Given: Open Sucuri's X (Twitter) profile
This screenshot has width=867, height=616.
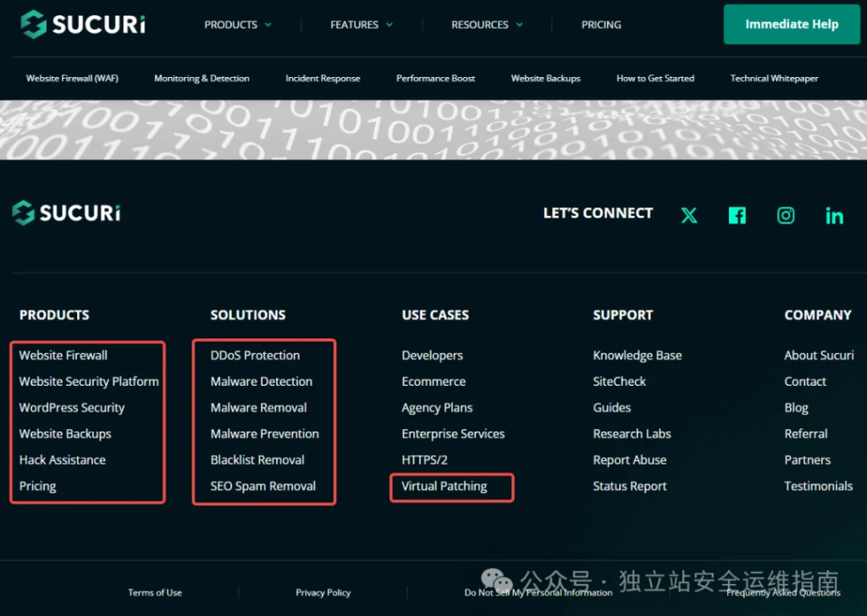Looking at the screenshot, I should [689, 215].
